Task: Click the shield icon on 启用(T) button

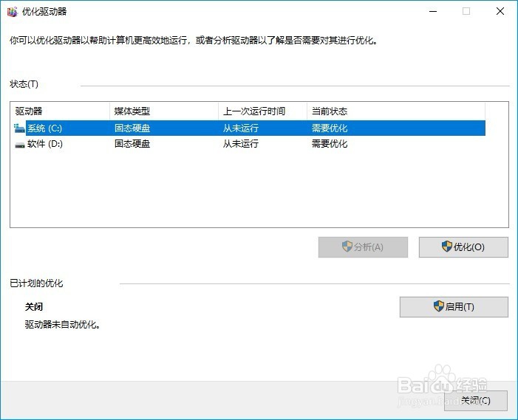Action: [438, 306]
